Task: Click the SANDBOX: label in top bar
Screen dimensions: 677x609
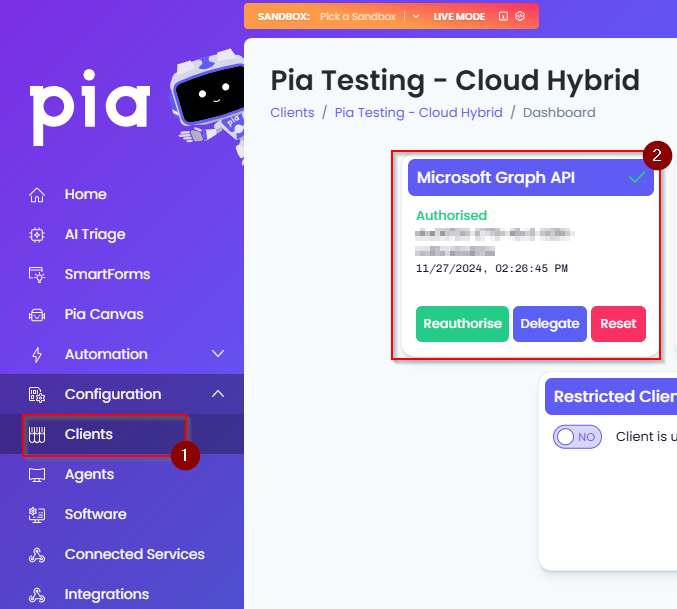Action: point(284,16)
